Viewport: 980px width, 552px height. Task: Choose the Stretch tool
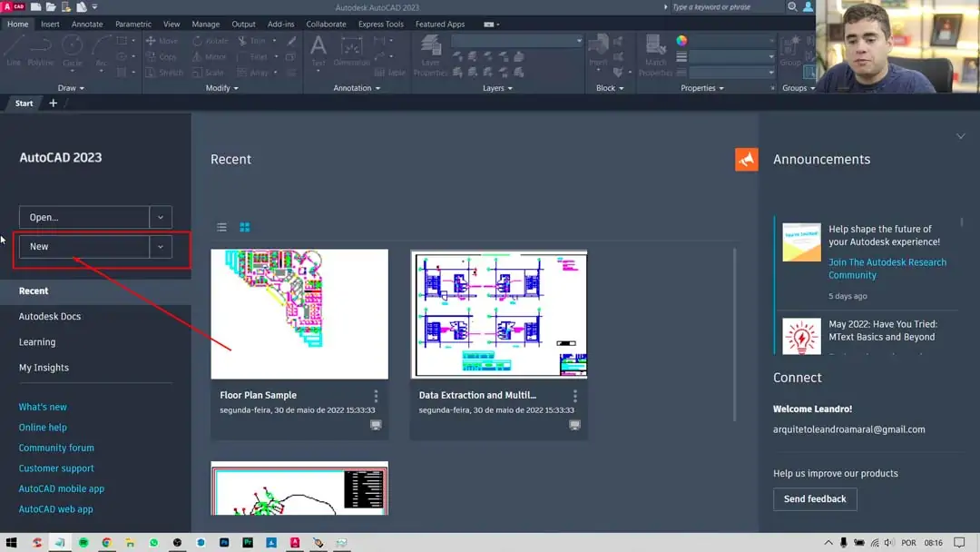coord(164,73)
